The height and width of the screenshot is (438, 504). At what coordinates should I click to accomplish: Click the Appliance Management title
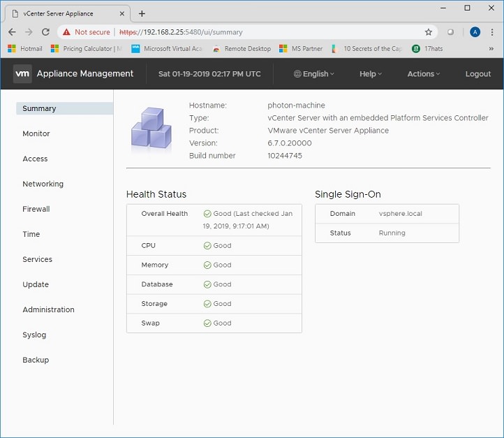coord(85,73)
